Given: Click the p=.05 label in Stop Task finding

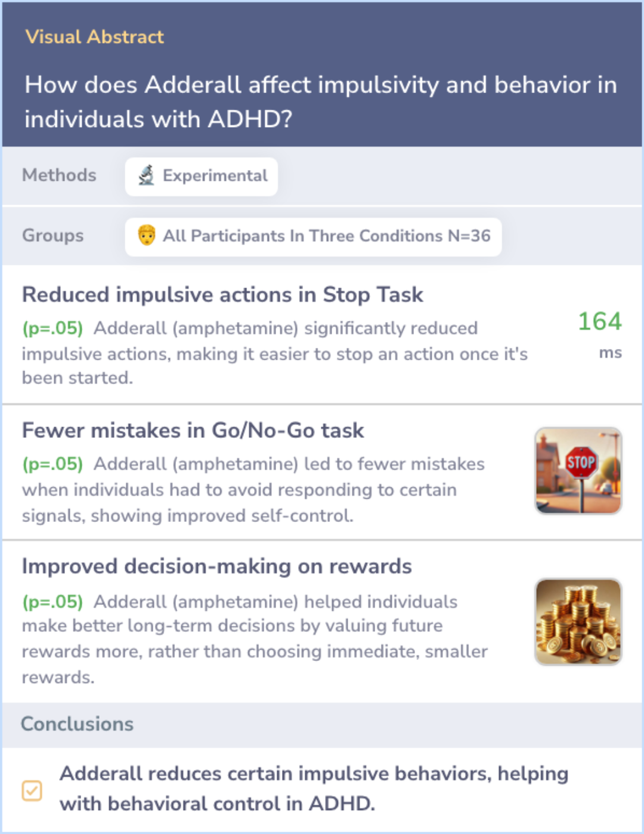Looking at the screenshot, I should click(52, 328).
